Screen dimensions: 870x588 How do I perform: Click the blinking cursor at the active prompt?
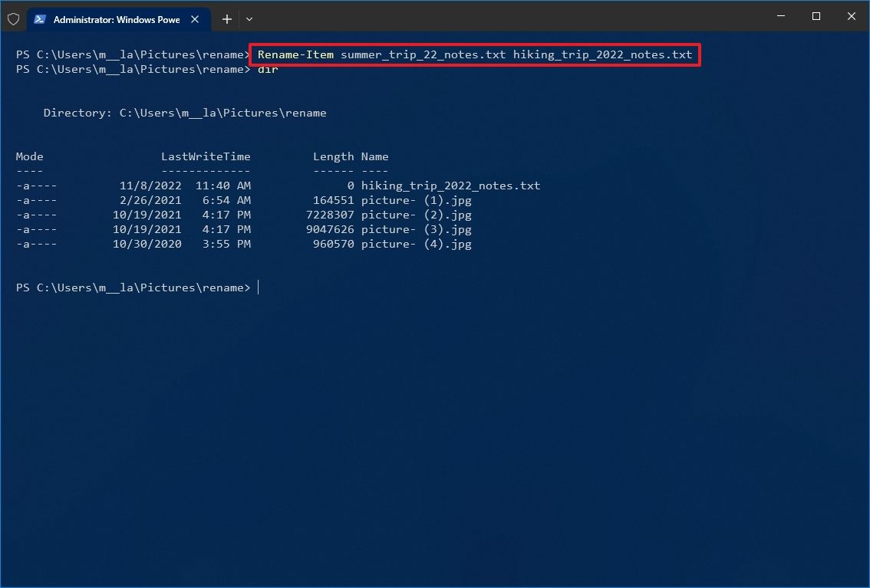259,287
